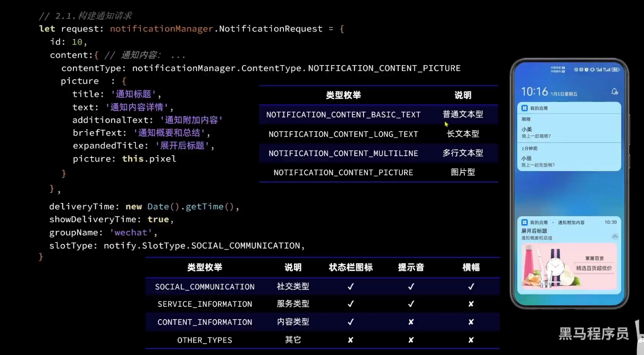Viewport: 644px width, 355px height.
Task: Select the SERVICE_INFORMATION table row label
Action: tap(205, 304)
